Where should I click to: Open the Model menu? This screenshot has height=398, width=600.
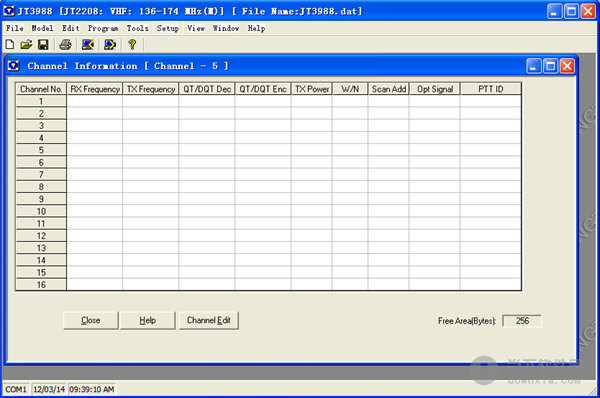42,28
